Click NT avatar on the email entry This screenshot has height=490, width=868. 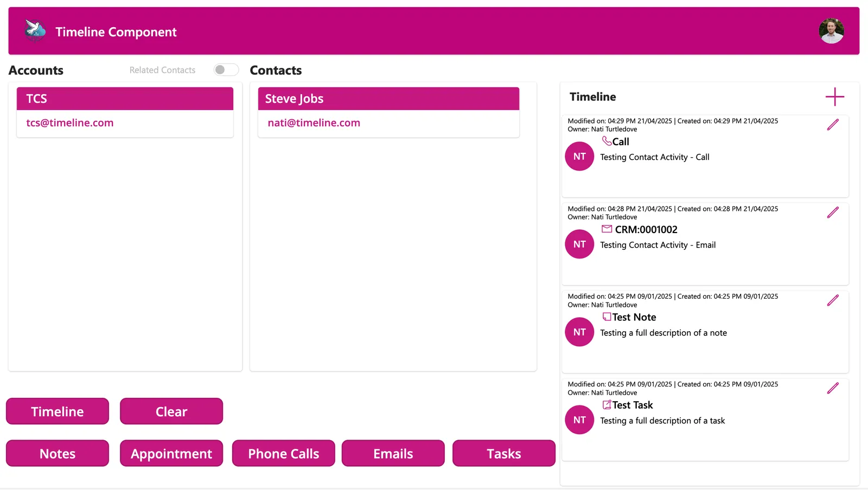[x=579, y=244]
